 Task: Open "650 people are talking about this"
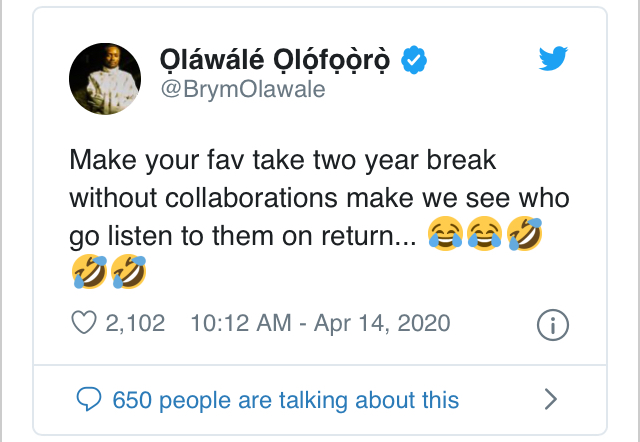pos(285,400)
